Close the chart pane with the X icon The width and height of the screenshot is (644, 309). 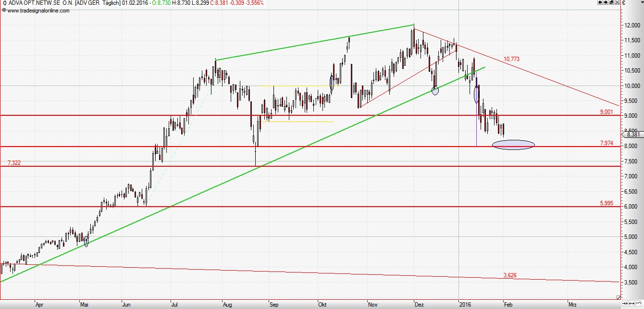(617, 3)
